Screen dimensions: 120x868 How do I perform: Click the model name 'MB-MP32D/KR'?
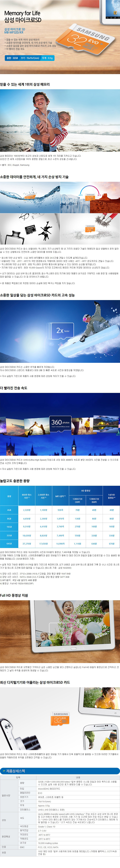[14, 33]
